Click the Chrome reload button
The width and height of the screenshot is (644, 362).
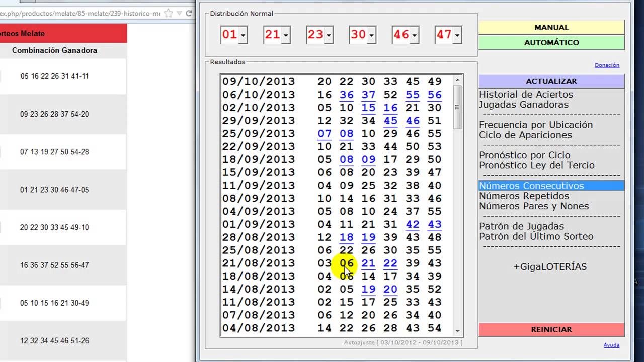click(x=190, y=14)
